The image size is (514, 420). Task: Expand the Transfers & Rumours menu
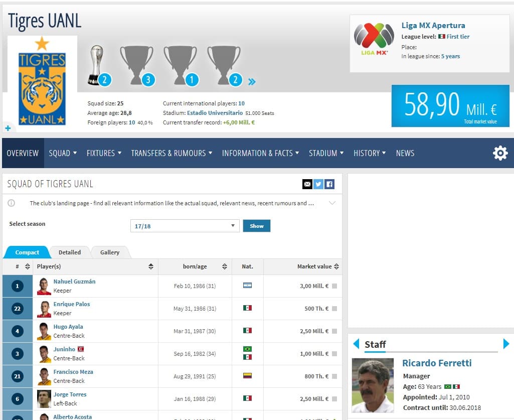172,153
